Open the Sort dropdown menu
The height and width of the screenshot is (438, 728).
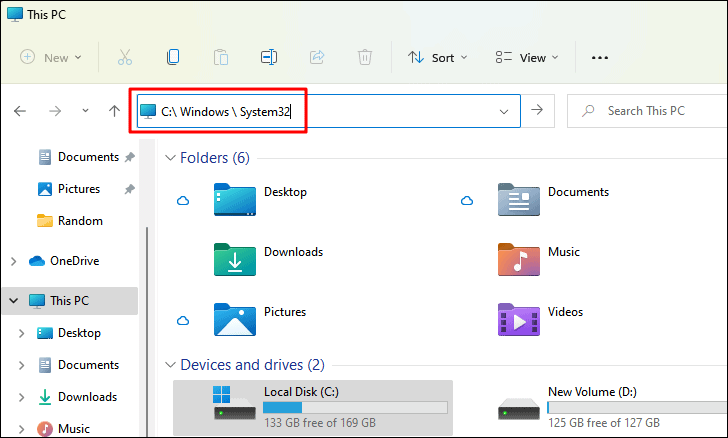(437, 58)
